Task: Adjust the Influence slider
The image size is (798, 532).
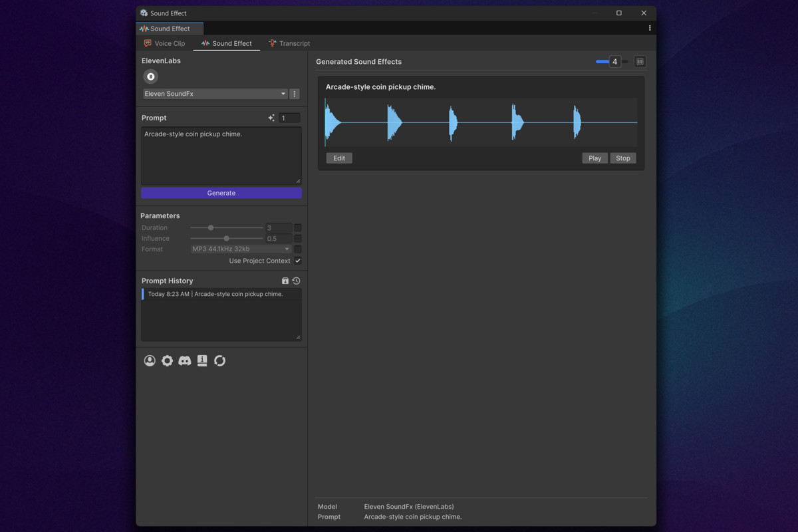Action: click(x=227, y=239)
